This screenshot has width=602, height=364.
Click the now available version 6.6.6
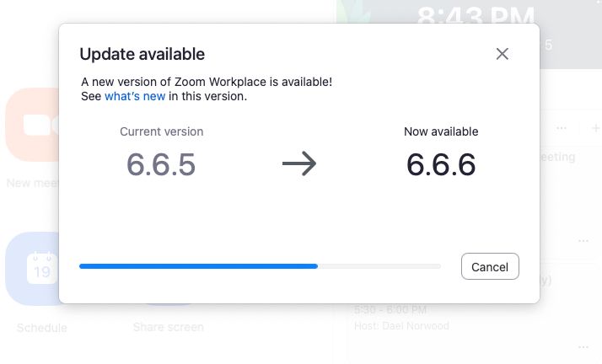[441, 164]
